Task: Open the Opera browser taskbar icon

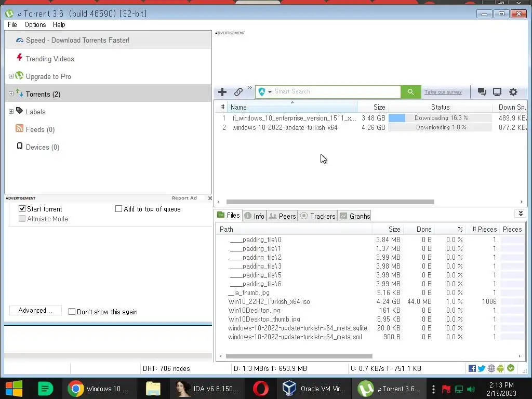Action: (261, 389)
